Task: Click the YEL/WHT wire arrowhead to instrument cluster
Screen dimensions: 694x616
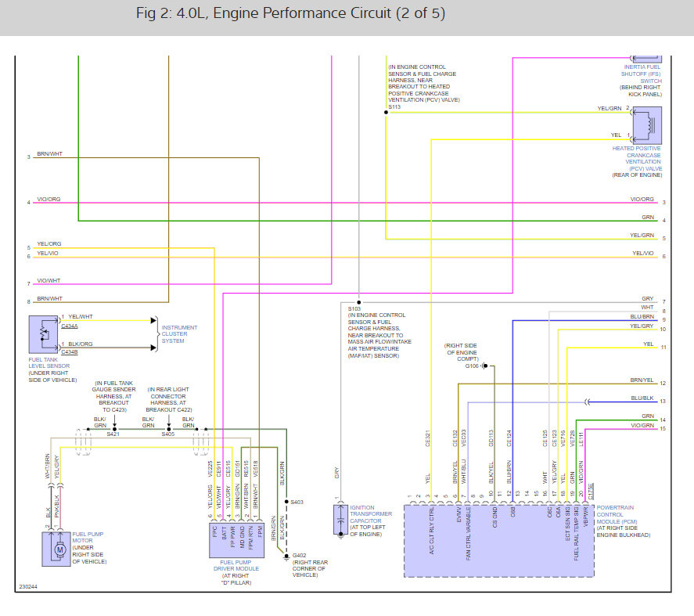Action: coord(153,320)
